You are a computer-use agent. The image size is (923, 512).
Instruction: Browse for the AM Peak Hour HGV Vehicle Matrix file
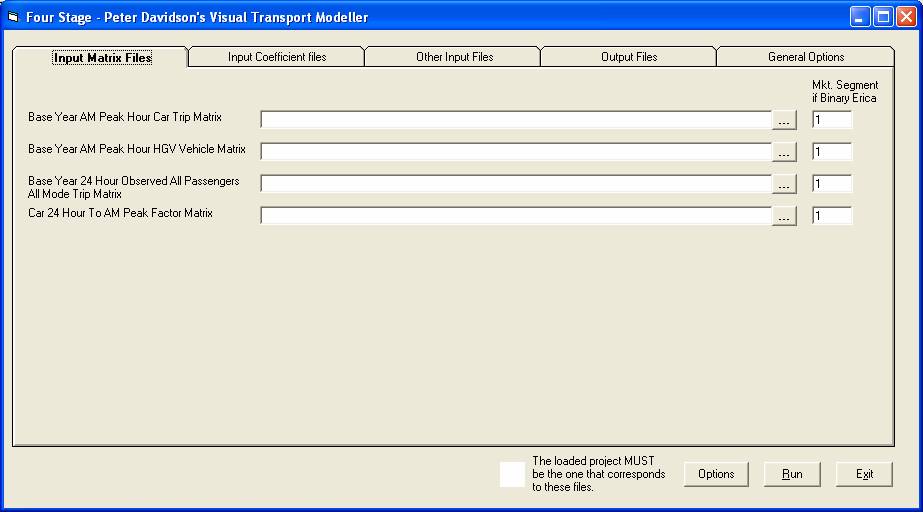click(784, 152)
